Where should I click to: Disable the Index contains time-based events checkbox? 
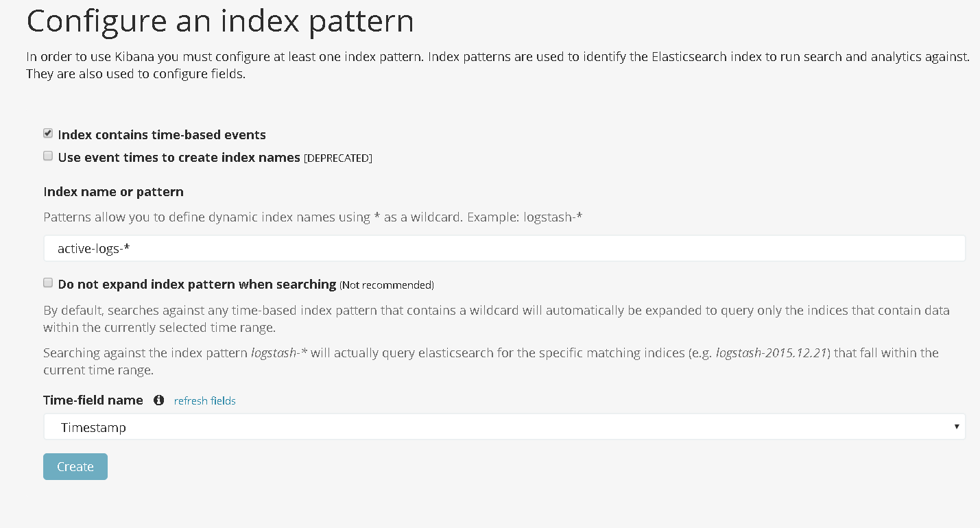click(x=47, y=133)
